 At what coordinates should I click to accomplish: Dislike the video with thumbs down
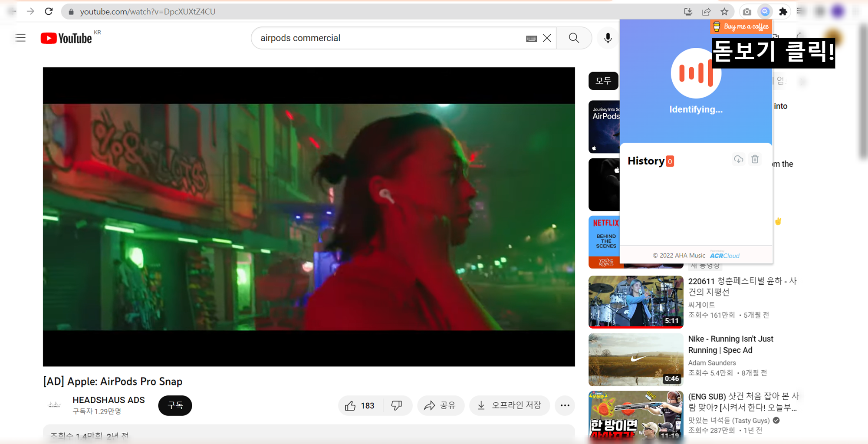point(397,405)
